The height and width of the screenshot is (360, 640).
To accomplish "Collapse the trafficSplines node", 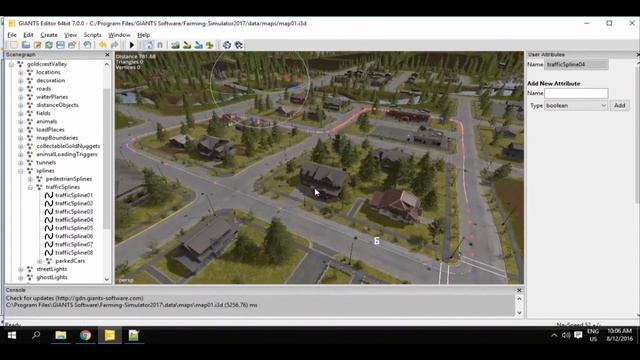I will 30,187.
